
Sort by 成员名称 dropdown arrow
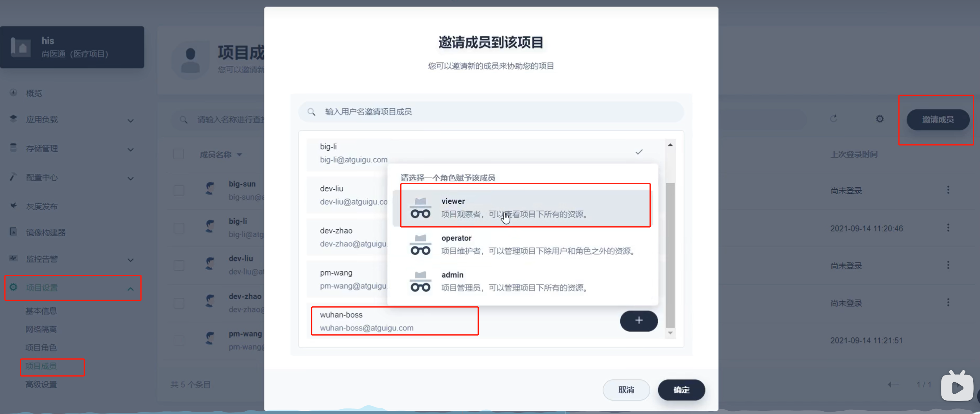click(239, 155)
